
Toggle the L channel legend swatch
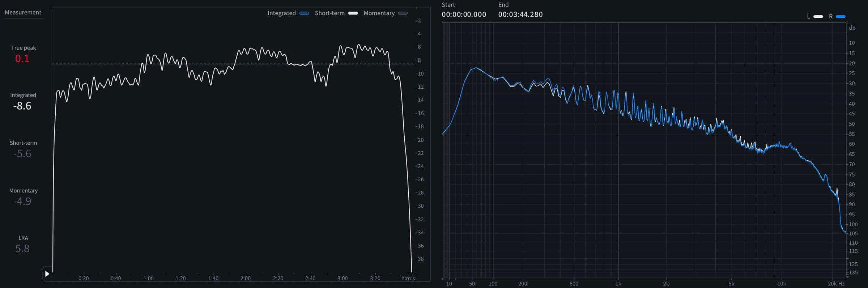(x=818, y=17)
